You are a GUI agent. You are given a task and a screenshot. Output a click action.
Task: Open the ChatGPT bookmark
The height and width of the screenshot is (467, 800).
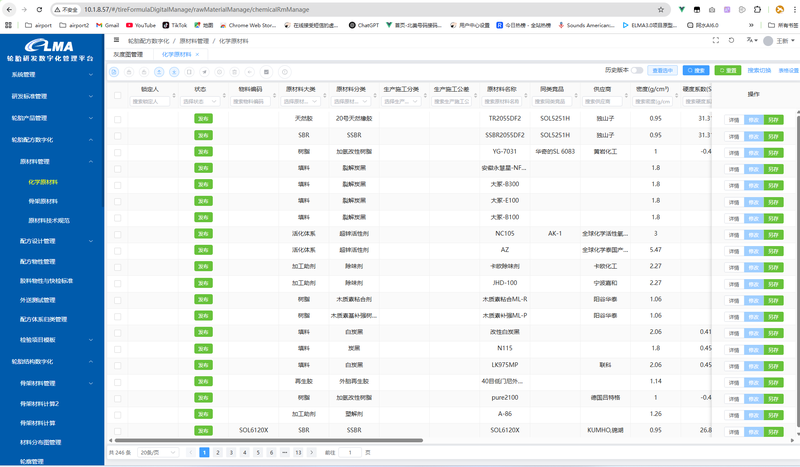tap(364, 25)
